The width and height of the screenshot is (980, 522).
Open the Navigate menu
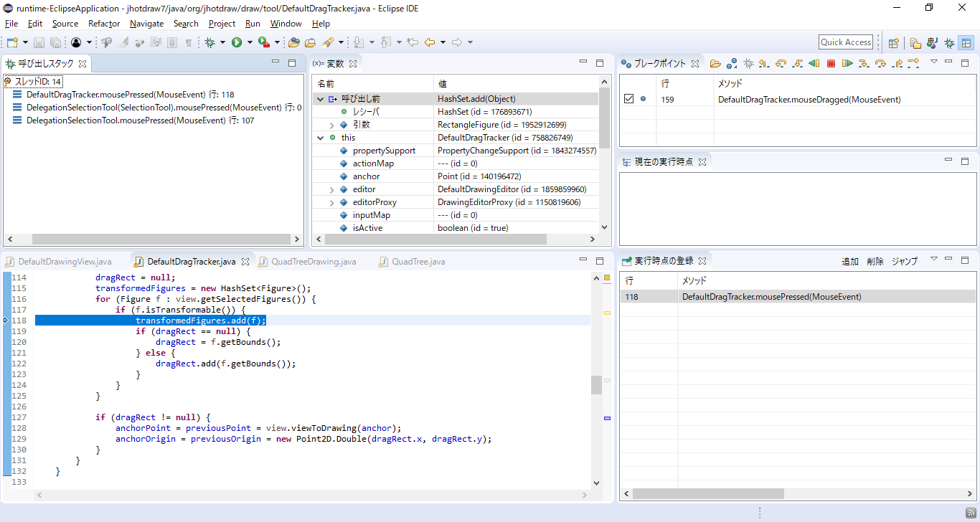146,24
